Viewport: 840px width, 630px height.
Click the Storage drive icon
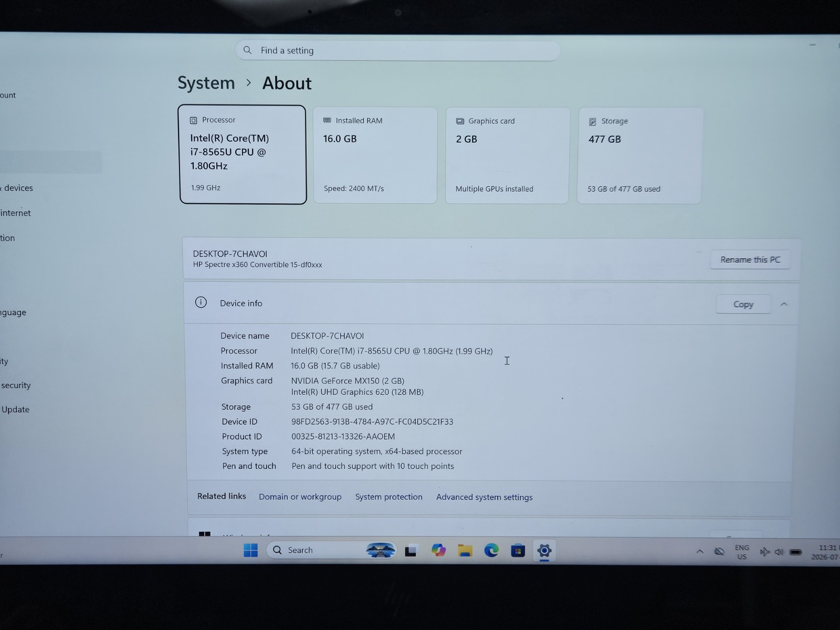click(x=592, y=121)
